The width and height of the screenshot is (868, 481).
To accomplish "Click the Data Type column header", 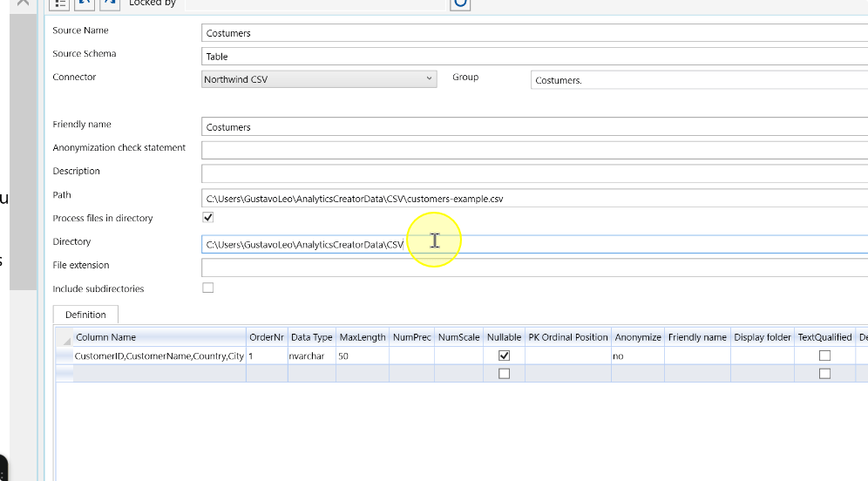I will click(x=312, y=337).
